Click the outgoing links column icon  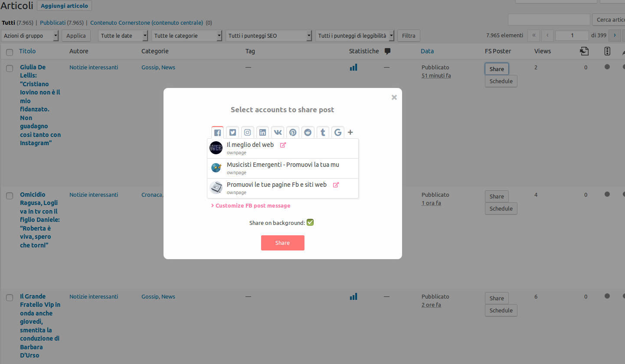(x=585, y=52)
